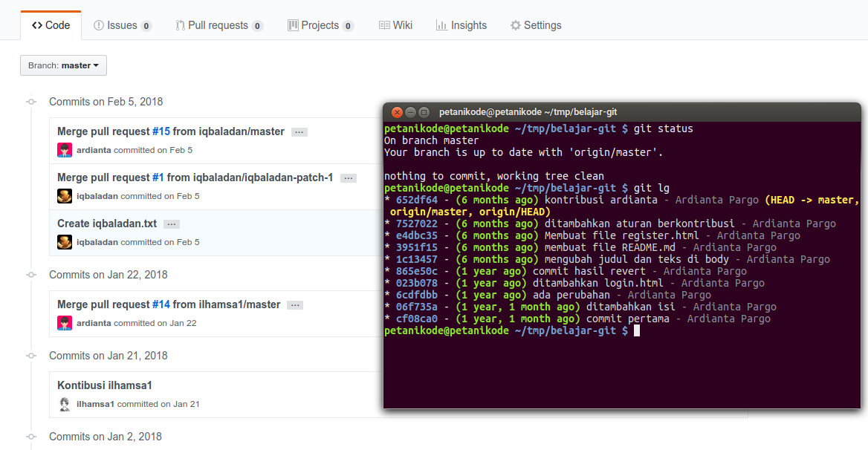
Task: Expand details of Create iqbaladan.txt commit
Action: click(x=172, y=224)
